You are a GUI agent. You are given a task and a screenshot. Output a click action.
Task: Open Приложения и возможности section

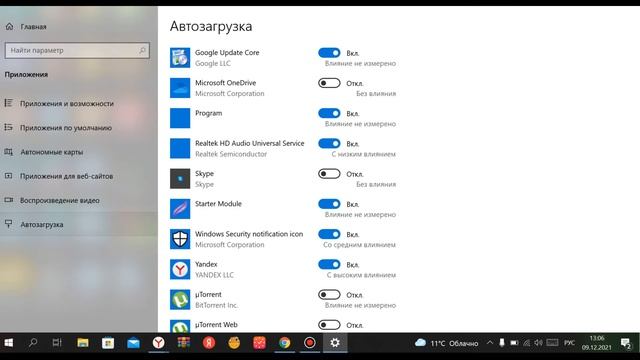click(67, 103)
